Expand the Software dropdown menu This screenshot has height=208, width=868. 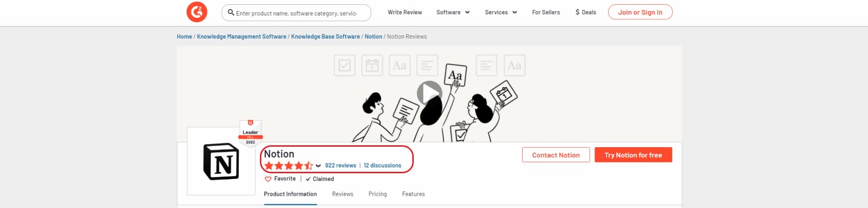point(453,12)
